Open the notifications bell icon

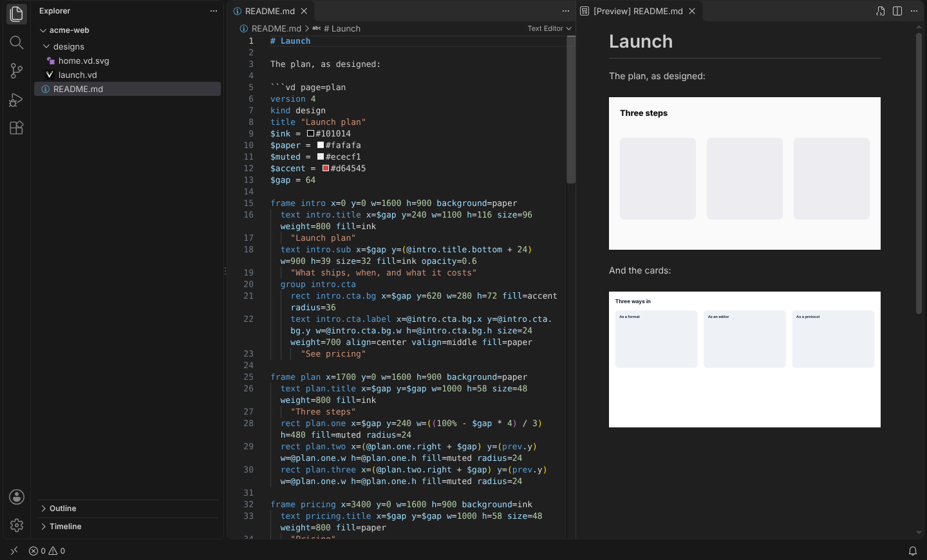[913, 551]
